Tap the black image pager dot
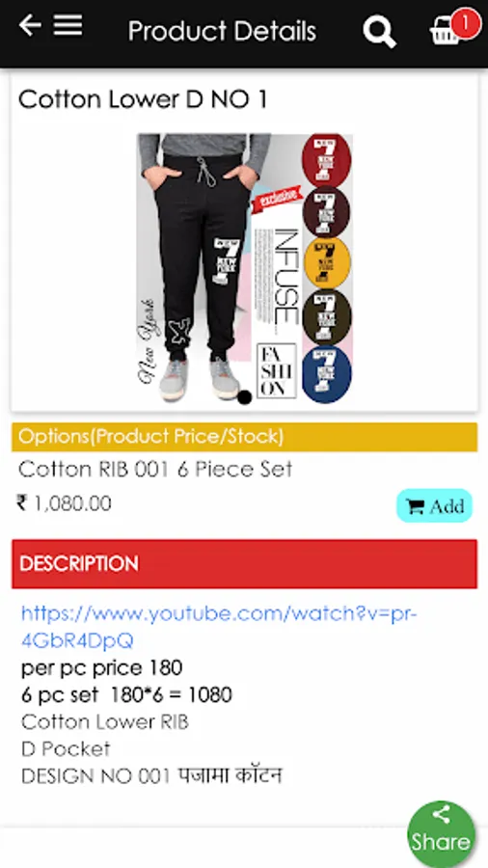The width and height of the screenshot is (488, 868). (x=245, y=397)
